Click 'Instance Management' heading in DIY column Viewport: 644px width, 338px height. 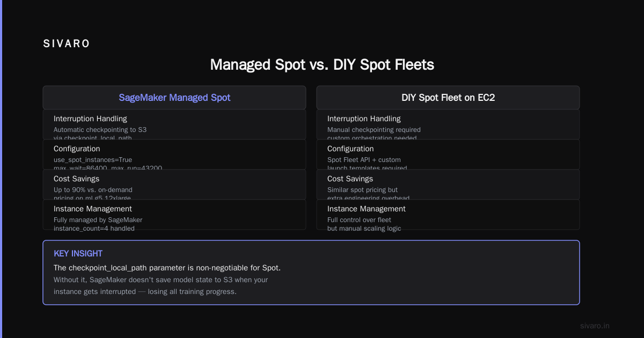367,209
